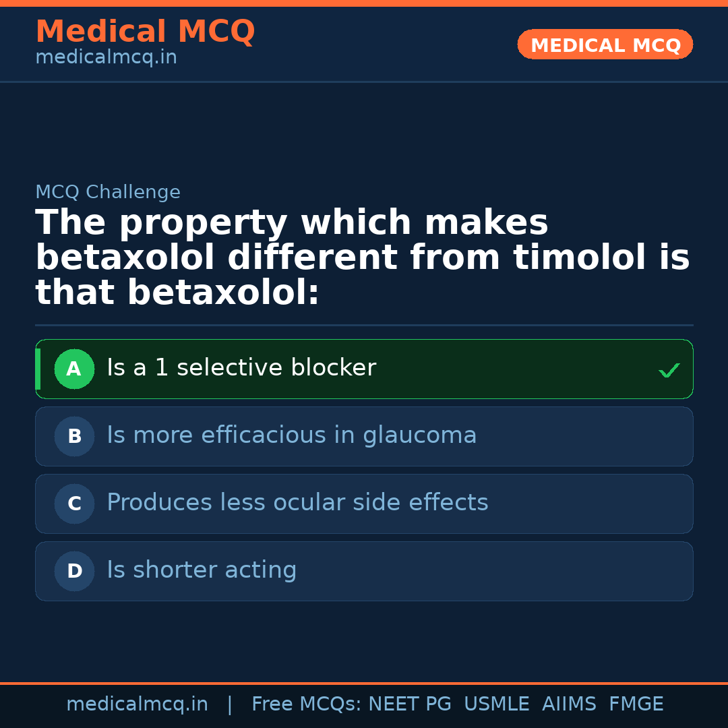Select "Produces less ocular side effects"
This screenshot has height=728, width=728.
297,503
